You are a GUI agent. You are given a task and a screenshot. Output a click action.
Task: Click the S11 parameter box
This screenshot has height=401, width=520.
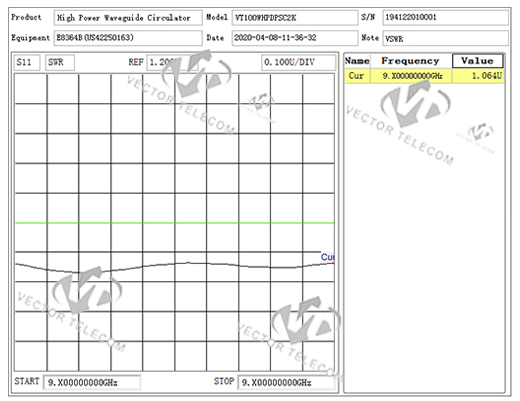(27, 63)
